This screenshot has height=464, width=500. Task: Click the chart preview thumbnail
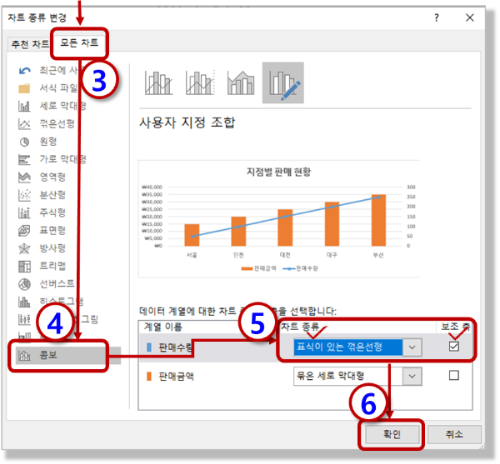point(279,219)
